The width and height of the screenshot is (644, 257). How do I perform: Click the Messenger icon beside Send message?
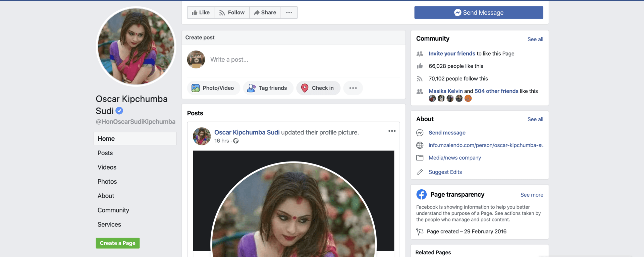click(420, 133)
